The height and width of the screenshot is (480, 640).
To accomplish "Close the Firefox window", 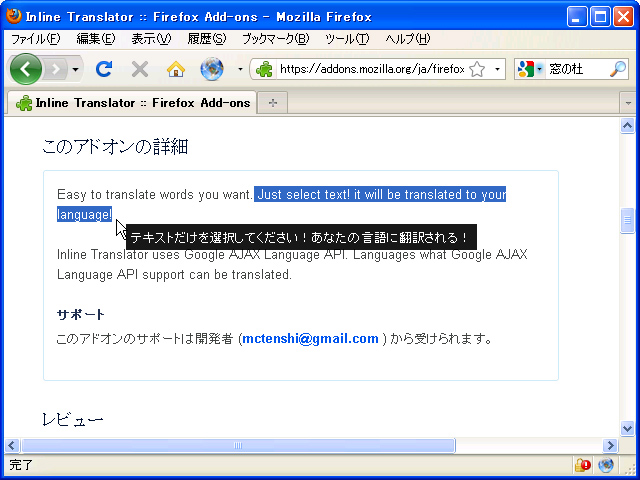I will [x=624, y=17].
